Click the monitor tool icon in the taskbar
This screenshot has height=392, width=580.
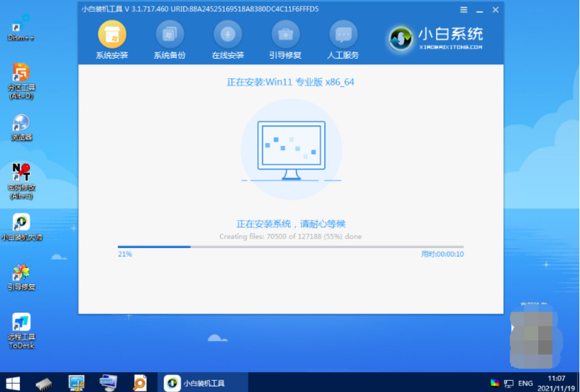(x=77, y=383)
